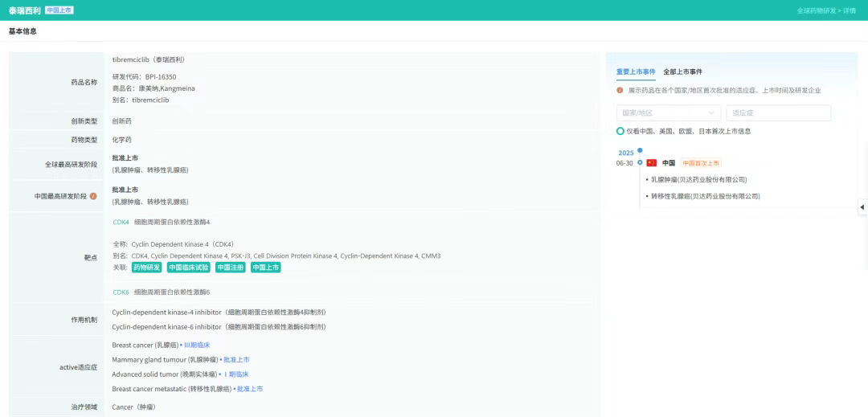Click the 中国上市 related tag under 靶点
The height and width of the screenshot is (417, 868).
(266, 268)
